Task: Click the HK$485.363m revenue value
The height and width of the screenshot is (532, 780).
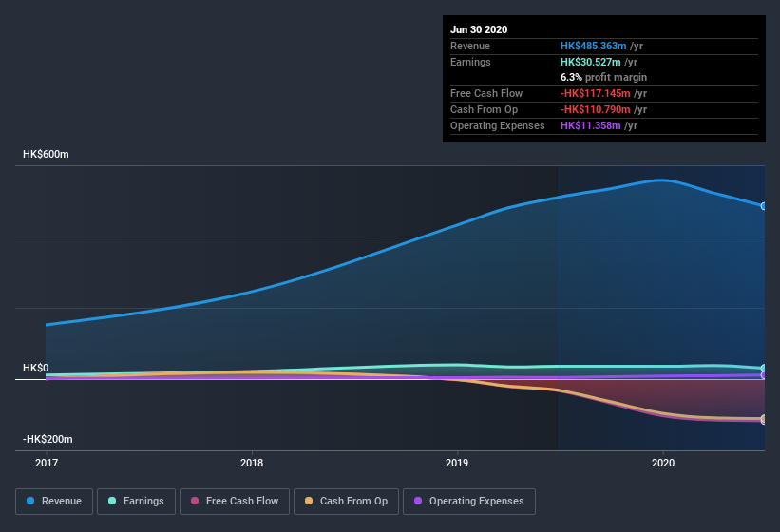Action: coord(594,46)
